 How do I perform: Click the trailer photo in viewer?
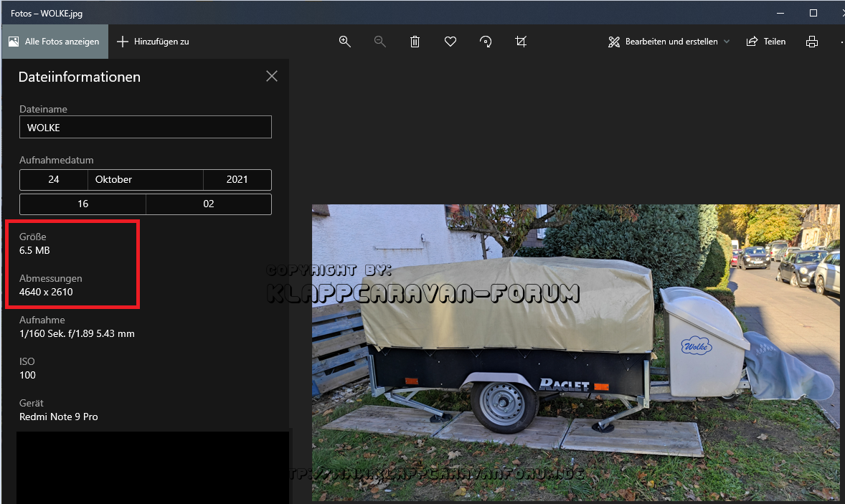click(x=575, y=351)
